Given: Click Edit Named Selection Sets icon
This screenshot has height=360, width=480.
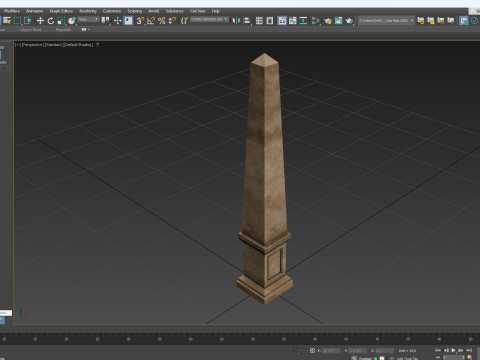Looking at the screenshot, I should point(184,21).
